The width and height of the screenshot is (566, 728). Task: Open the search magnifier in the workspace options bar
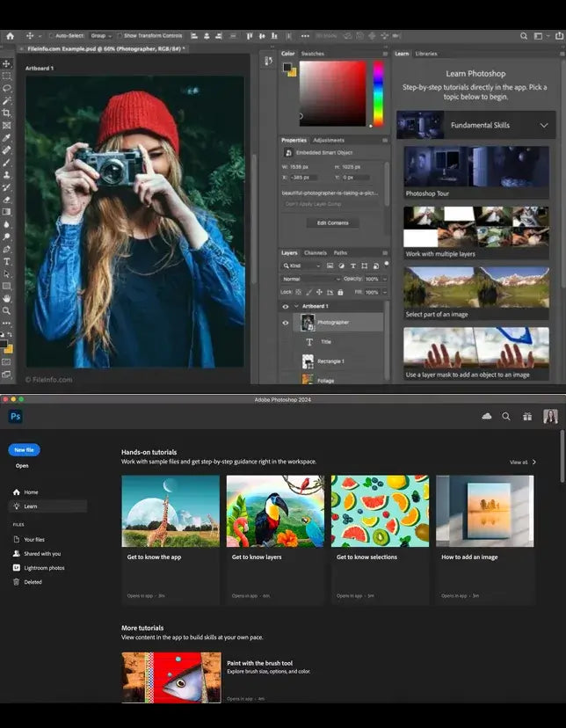point(523,36)
